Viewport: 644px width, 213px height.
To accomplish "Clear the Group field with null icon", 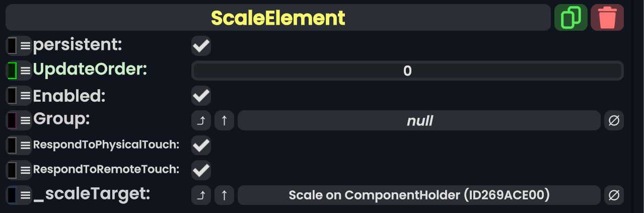I will click(614, 121).
